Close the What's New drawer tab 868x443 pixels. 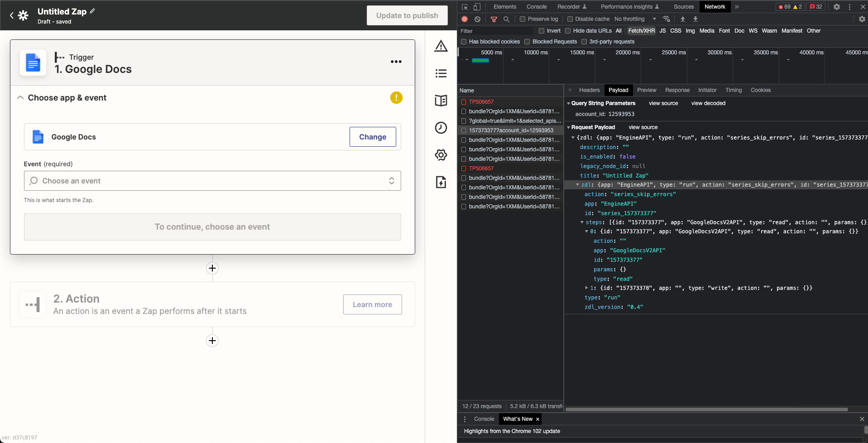537,419
